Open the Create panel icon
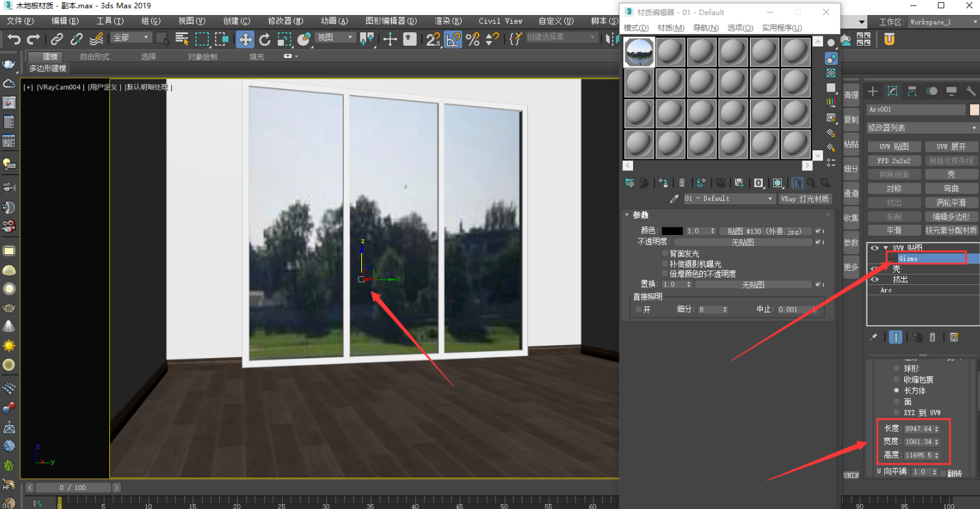 (x=873, y=91)
